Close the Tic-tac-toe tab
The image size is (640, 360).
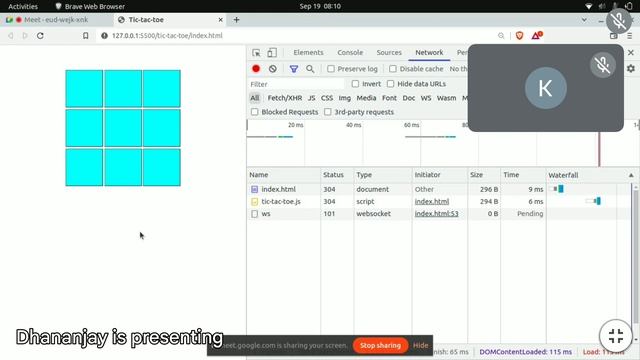(x=220, y=20)
